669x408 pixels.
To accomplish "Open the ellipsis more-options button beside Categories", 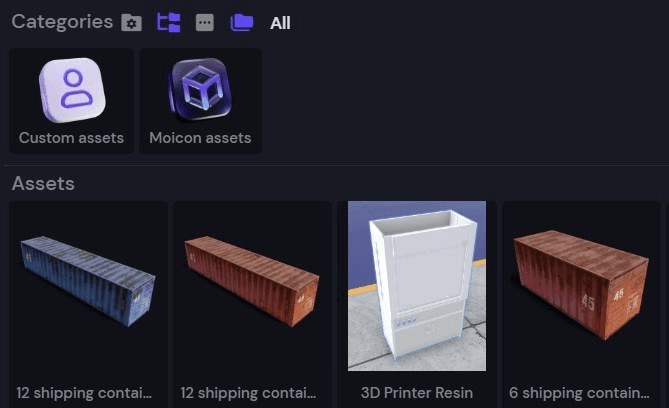I will (205, 23).
